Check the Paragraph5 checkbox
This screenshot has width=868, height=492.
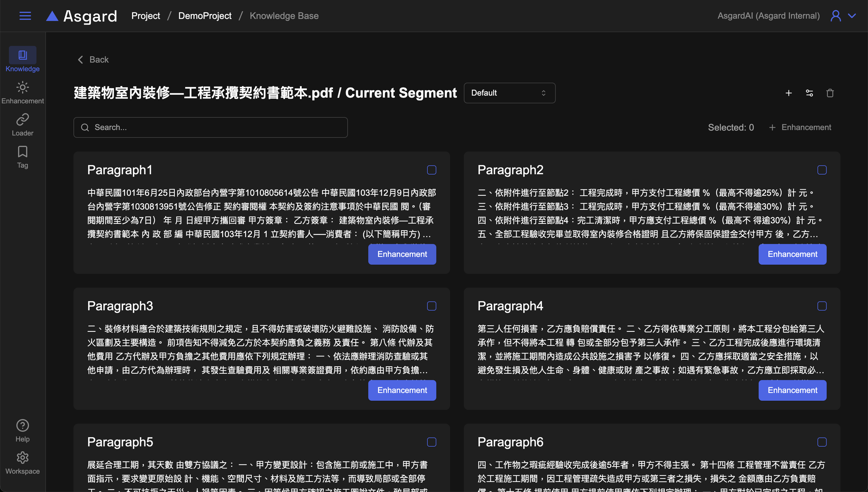pyautogui.click(x=431, y=442)
